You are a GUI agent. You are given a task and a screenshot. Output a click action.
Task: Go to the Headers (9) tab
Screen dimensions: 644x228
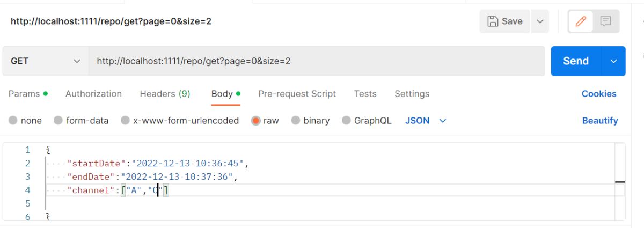tap(165, 94)
